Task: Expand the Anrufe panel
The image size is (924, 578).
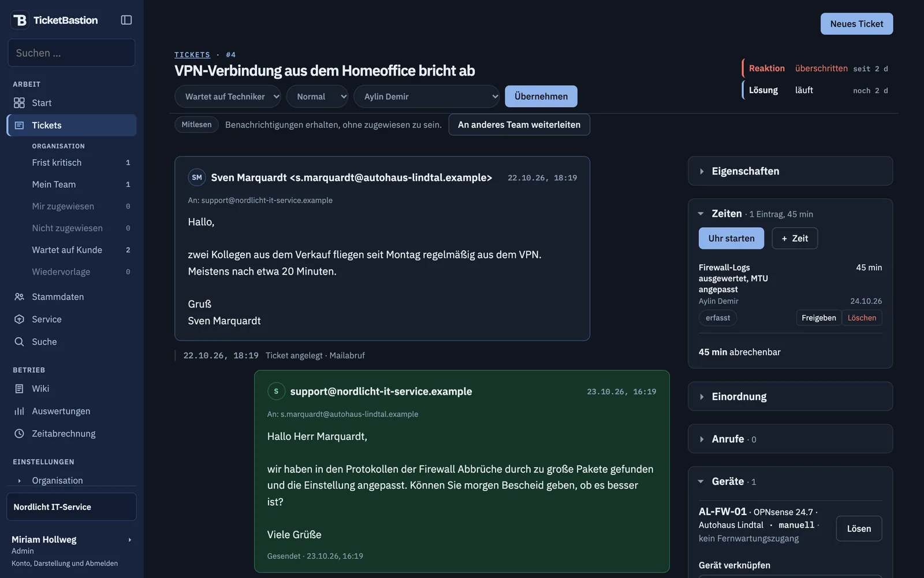Action: click(790, 439)
